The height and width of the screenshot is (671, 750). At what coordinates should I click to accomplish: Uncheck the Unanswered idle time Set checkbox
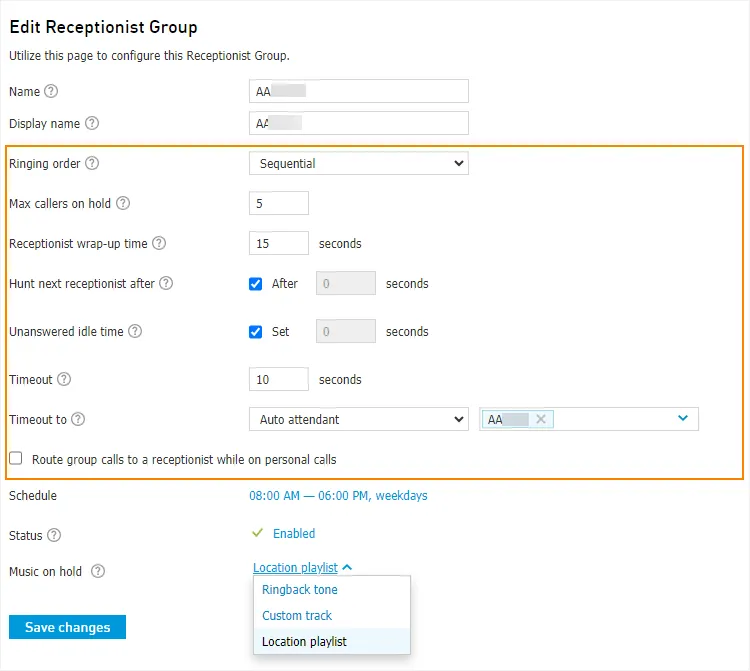(x=255, y=331)
